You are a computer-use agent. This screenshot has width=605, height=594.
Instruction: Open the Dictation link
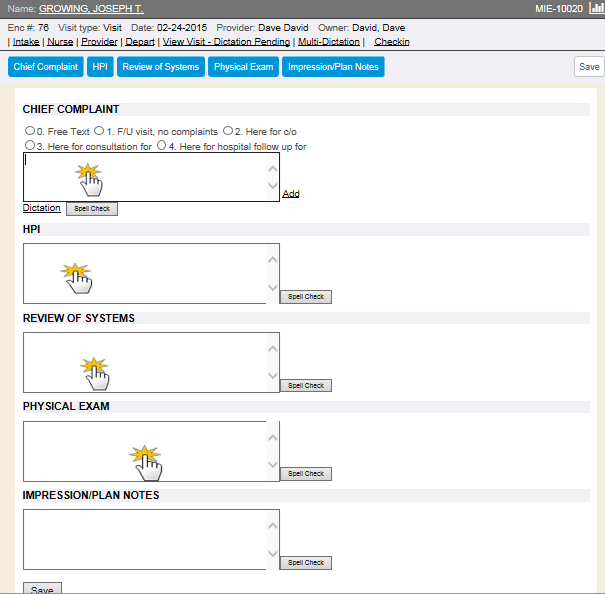pos(41,208)
